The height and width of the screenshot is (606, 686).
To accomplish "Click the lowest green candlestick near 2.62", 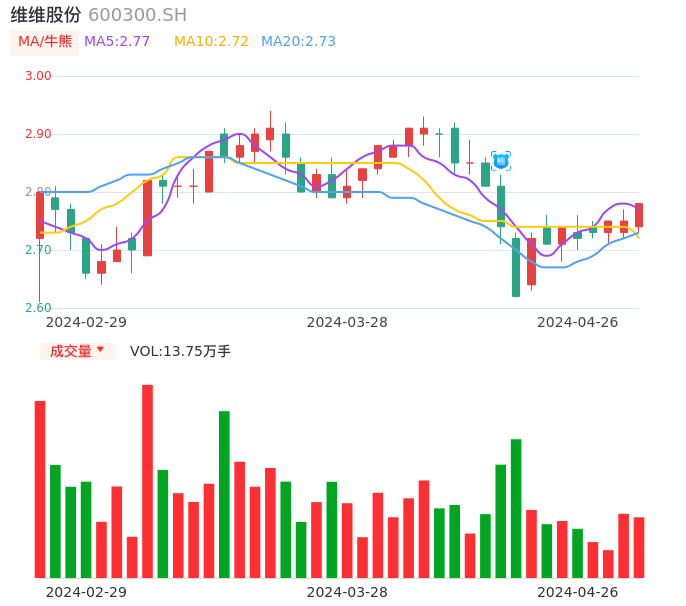I will click(x=516, y=267).
